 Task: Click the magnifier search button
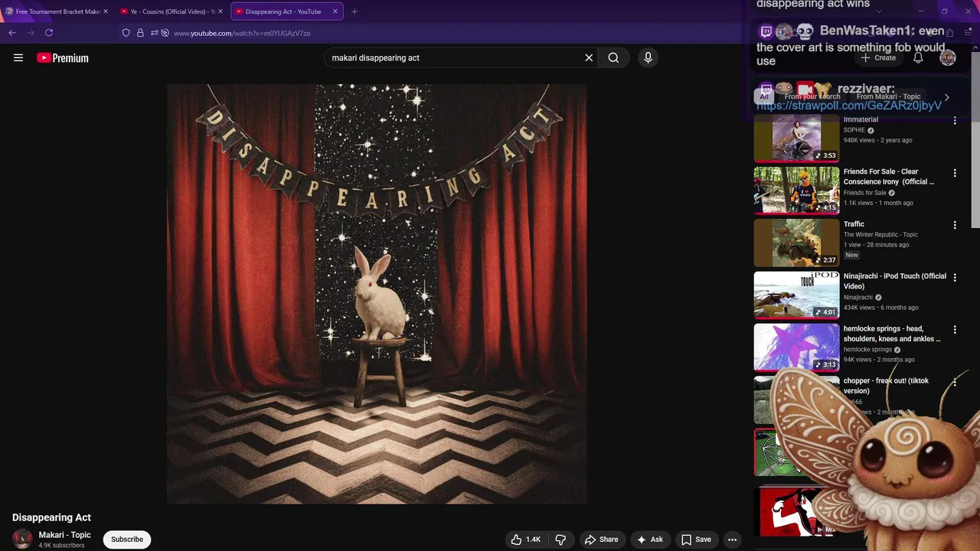tap(613, 57)
